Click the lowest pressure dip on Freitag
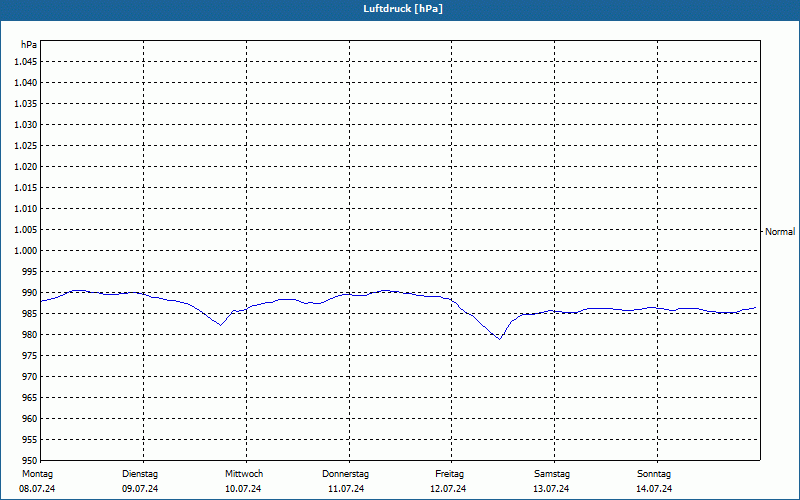Screen dimensions: 800x500 point(500,339)
